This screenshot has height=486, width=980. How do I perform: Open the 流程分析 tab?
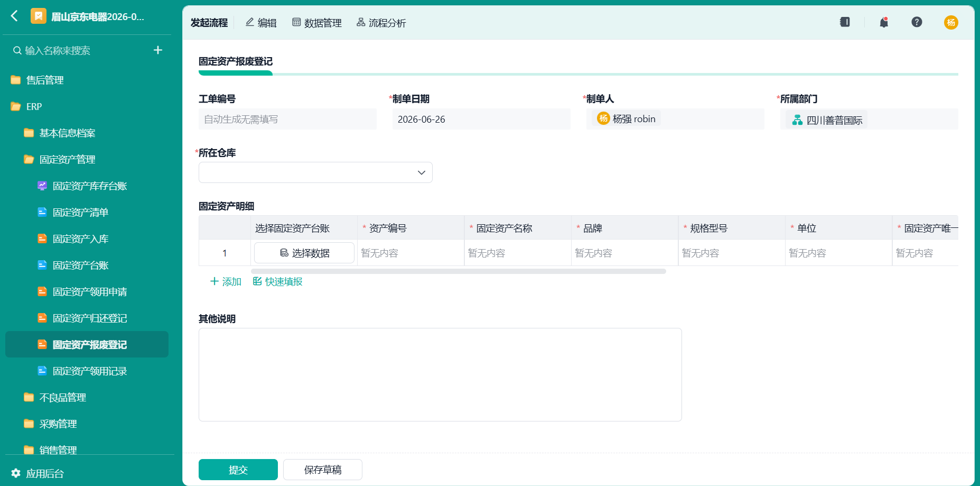[381, 23]
